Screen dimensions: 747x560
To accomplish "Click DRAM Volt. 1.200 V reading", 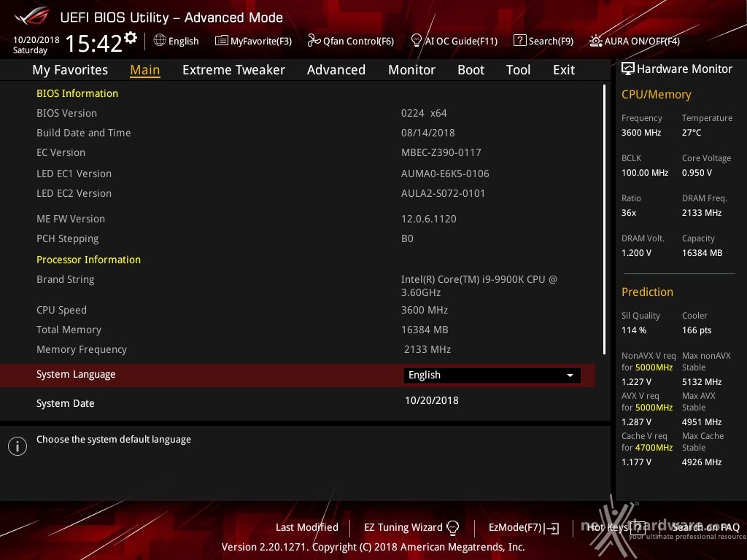I will coord(636,253).
